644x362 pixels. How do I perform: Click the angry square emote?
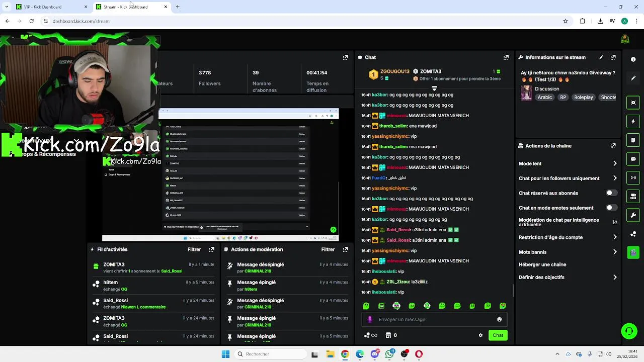pyautogui.click(x=381, y=306)
